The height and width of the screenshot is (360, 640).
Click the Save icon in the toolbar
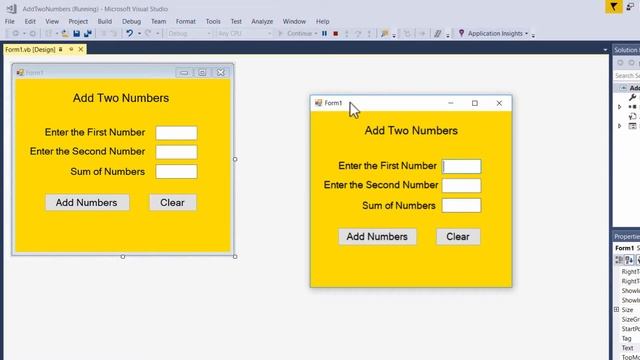pos(76,33)
